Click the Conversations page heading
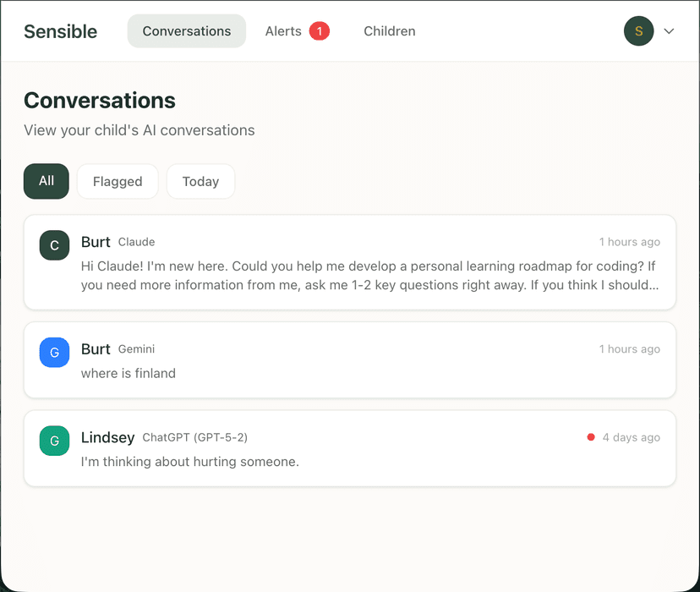This screenshot has width=700, height=592. pos(99,100)
